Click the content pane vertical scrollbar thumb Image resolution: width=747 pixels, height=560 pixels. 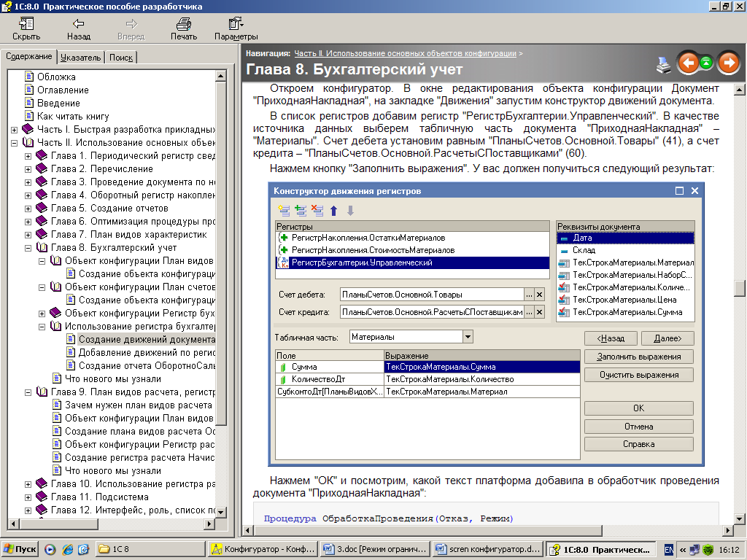pyautogui.click(x=740, y=288)
